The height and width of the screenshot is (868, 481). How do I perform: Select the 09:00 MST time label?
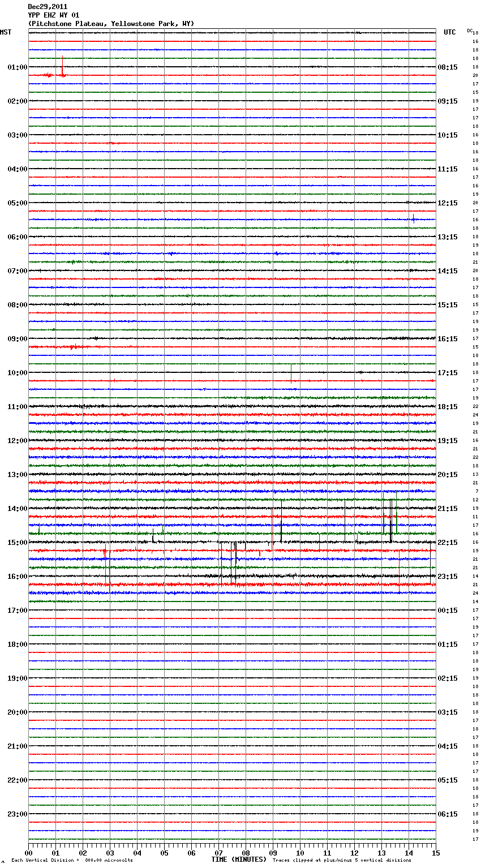[18, 339]
